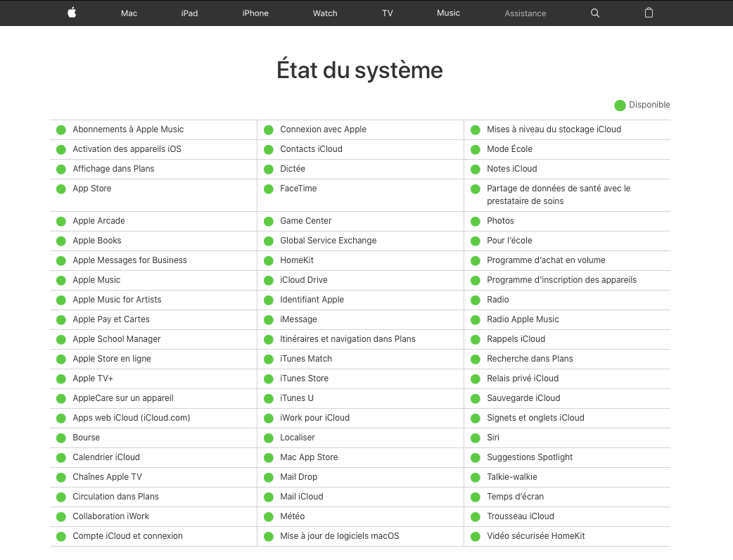Select iWork pour iCloud entry

314,418
